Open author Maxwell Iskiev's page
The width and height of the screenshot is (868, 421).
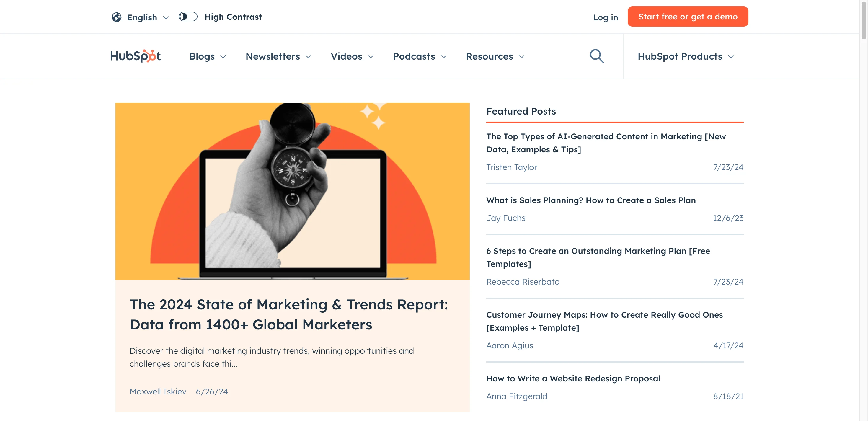tap(158, 391)
